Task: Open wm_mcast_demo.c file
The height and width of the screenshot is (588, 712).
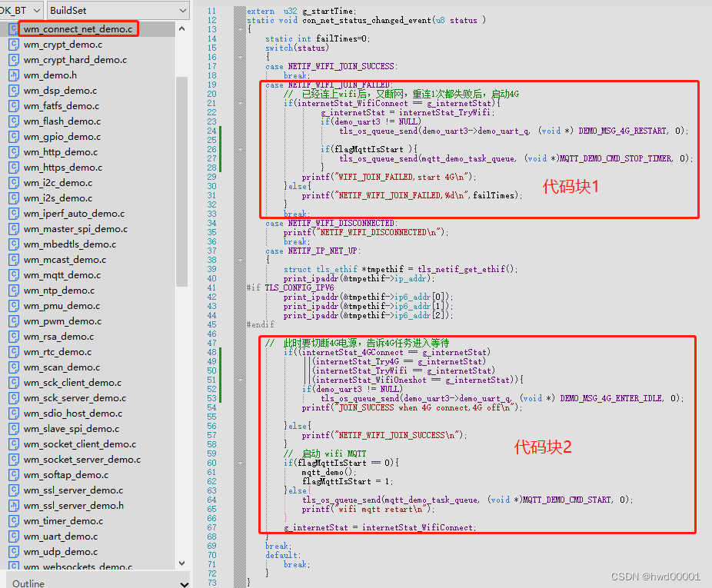Action: point(65,260)
